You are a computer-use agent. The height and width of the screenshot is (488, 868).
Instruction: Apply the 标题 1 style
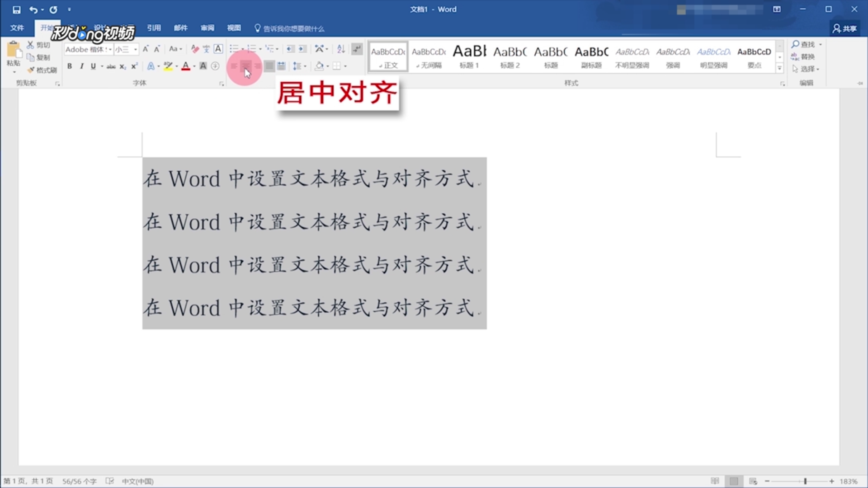click(x=469, y=56)
